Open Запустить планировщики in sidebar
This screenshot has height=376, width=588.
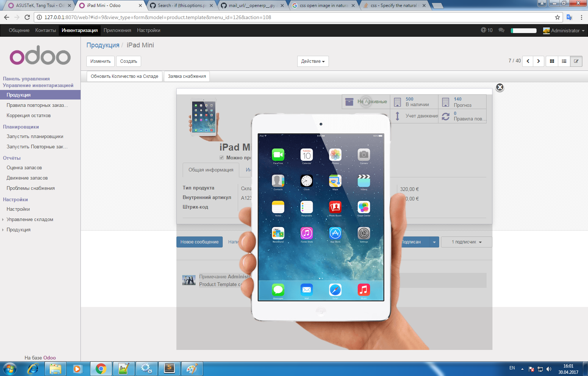[35, 136]
